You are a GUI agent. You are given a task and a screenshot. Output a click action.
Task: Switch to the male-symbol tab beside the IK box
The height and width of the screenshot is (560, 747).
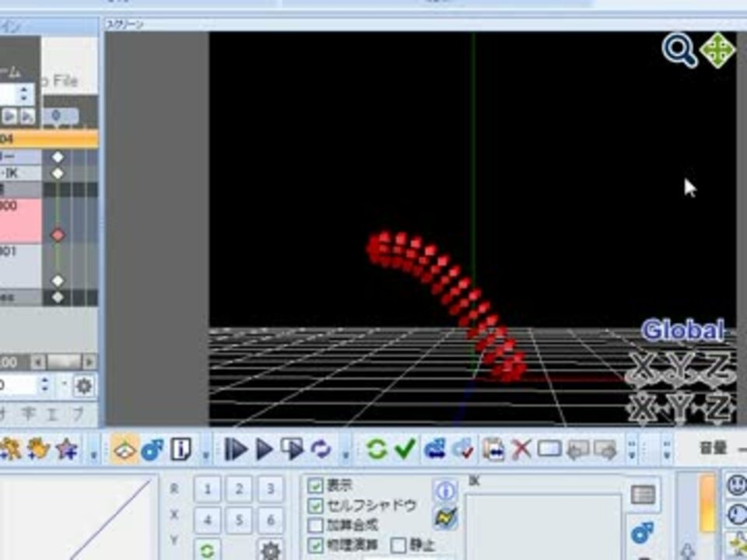point(643,533)
